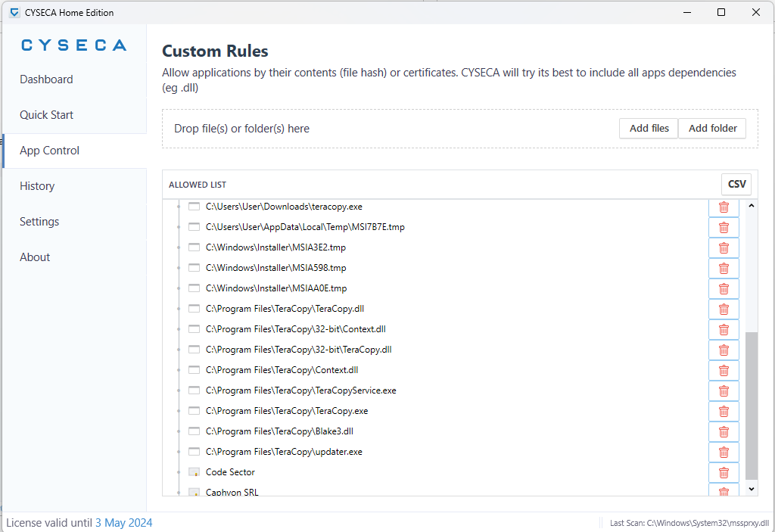Delete the TeraCopy\Context.dll rule
Image resolution: width=775 pixels, height=532 pixels.
tap(724, 371)
